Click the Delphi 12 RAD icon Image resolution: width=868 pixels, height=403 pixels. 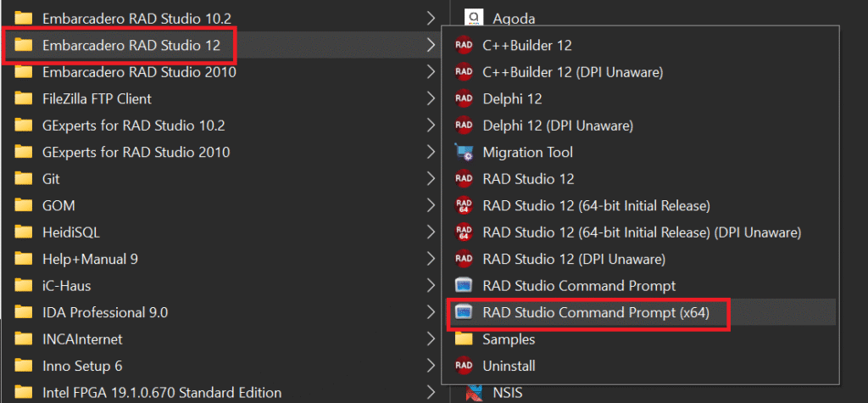[x=464, y=99]
